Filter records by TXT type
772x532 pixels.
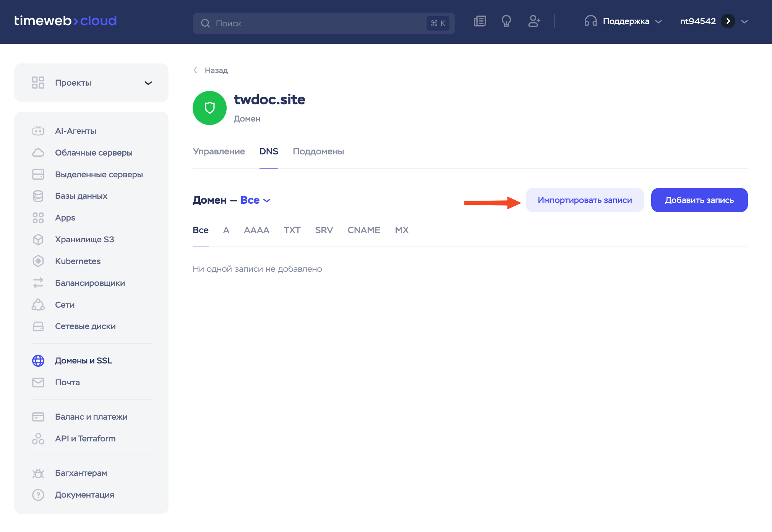click(292, 230)
